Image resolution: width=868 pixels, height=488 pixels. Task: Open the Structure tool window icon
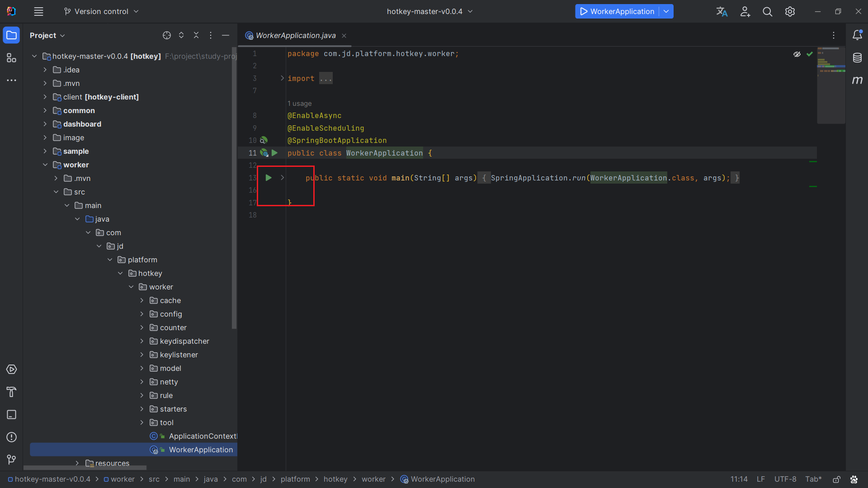coord(11,58)
